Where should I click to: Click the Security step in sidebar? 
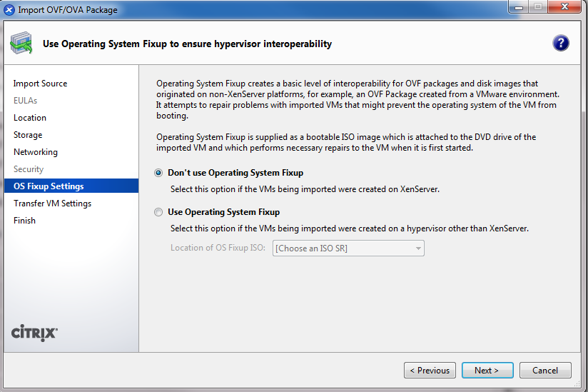(x=29, y=169)
